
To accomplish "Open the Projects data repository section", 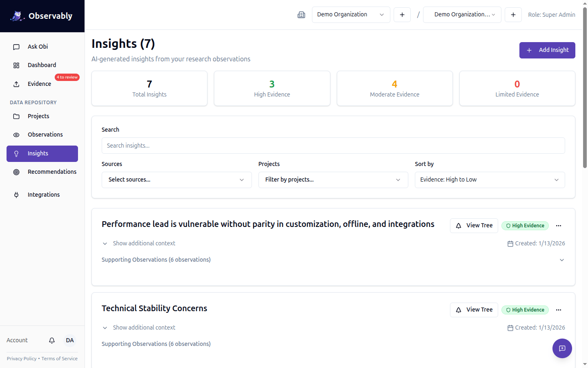I will tap(38, 116).
